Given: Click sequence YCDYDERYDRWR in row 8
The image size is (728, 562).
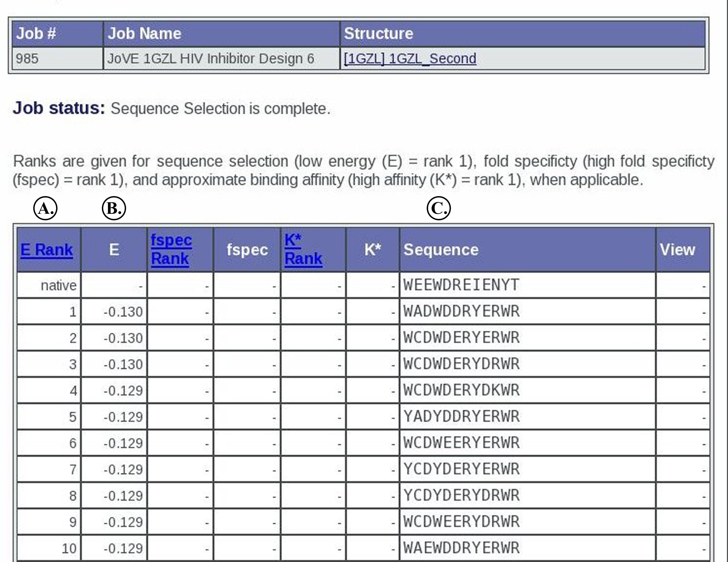Looking at the screenshot, I should [461, 496].
